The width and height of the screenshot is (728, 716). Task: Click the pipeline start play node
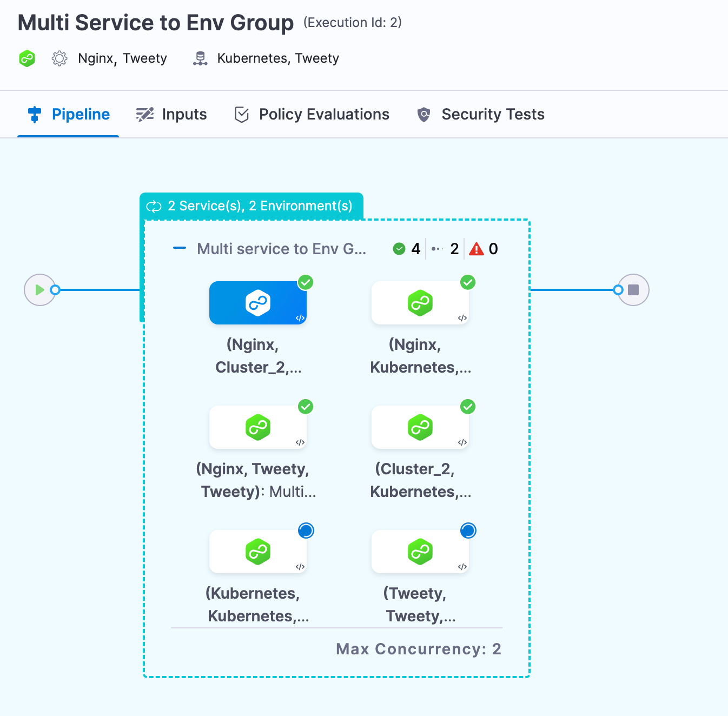39,290
